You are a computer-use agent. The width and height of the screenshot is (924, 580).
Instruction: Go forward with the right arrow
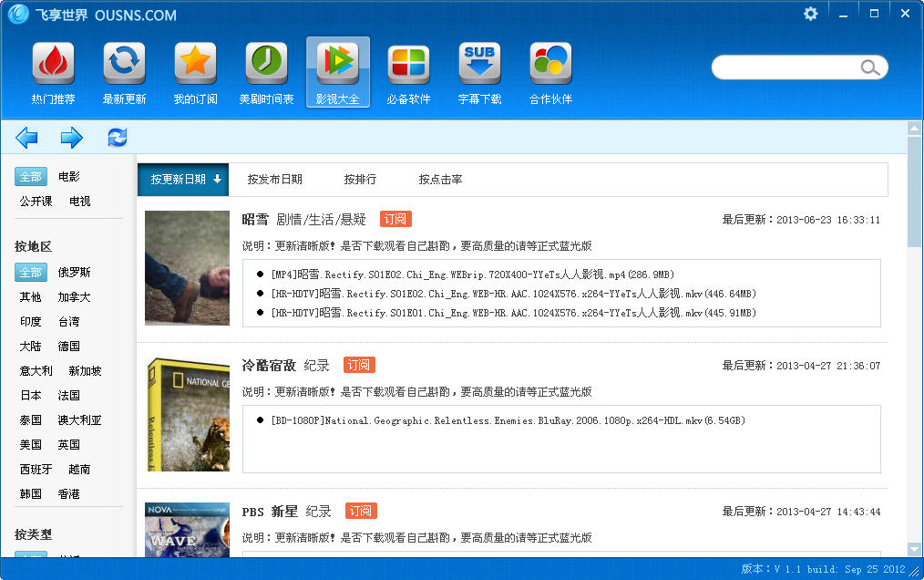(x=72, y=138)
